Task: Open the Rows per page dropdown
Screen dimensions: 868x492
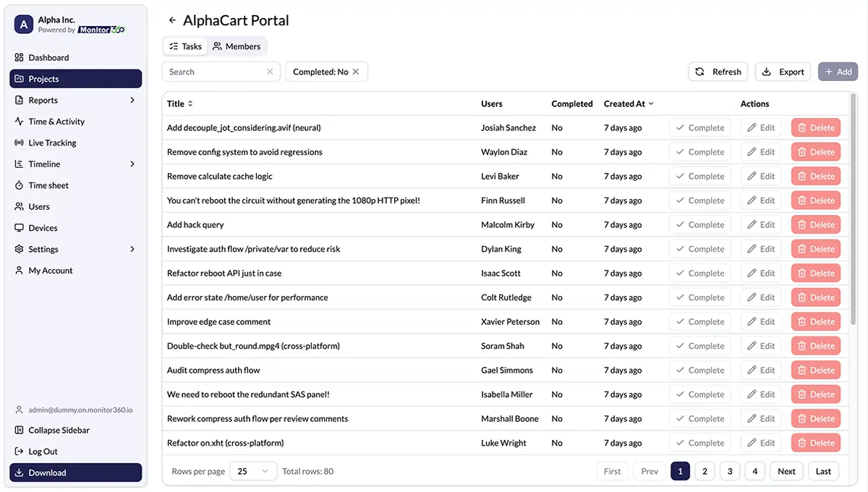Action: point(255,470)
